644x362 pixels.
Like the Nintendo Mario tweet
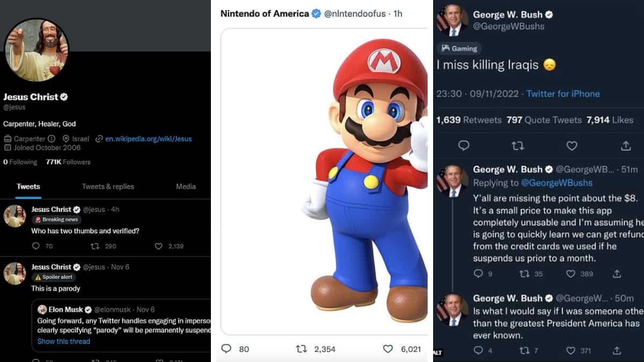[x=387, y=349]
